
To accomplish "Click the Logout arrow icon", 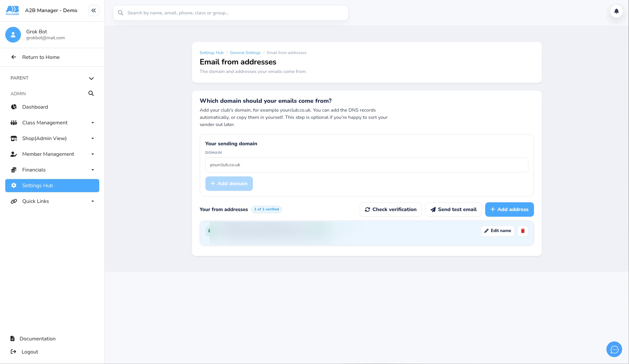I will pos(13,352).
